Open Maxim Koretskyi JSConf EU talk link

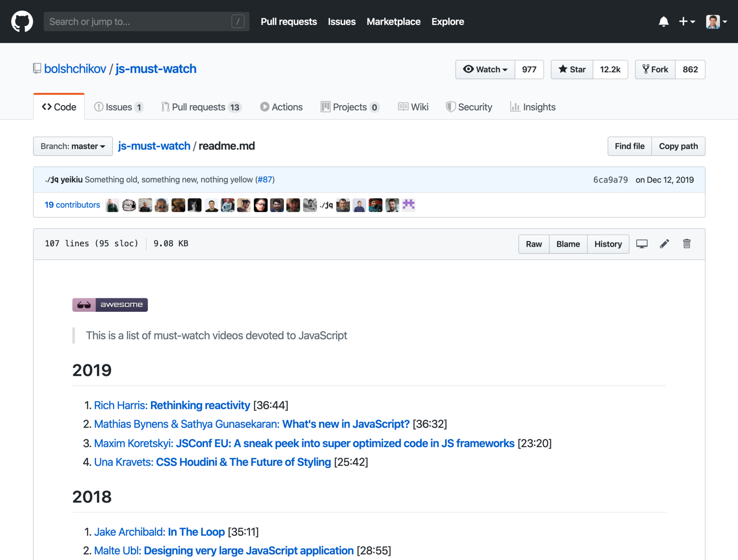click(x=304, y=443)
